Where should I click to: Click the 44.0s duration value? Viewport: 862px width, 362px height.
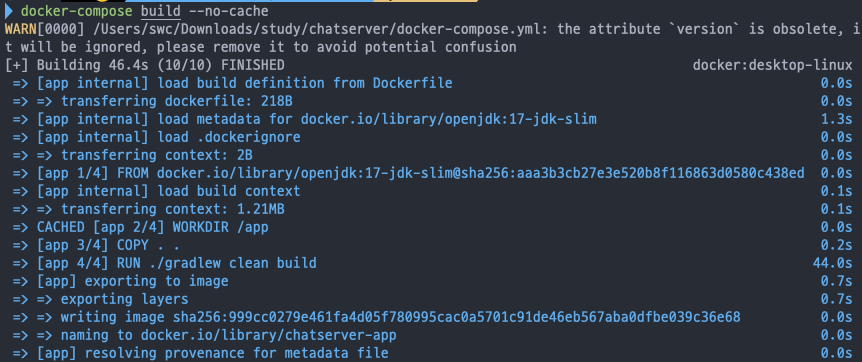(832, 263)
